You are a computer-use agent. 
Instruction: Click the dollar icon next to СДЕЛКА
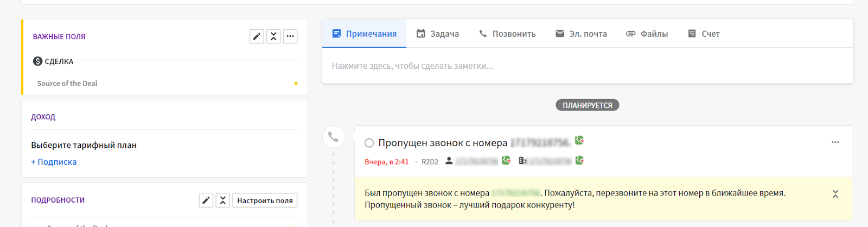click(37, 61)
